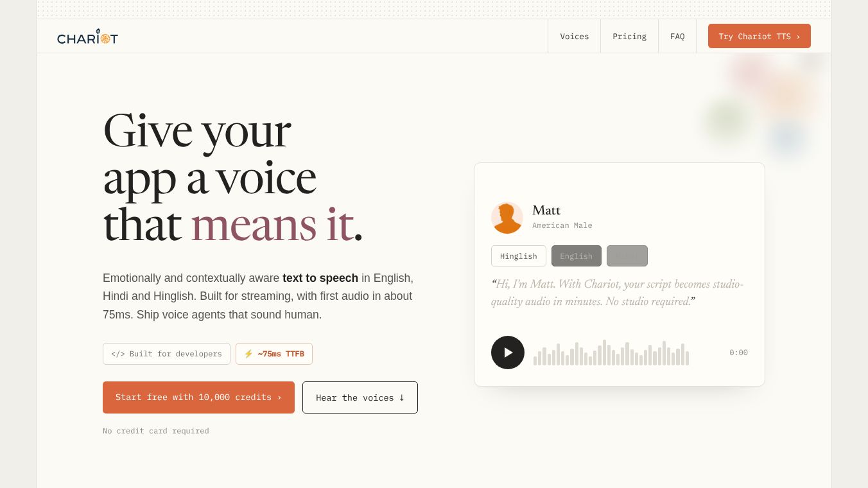The width and height of the screenshot is (868, 488).
Task: Play Matt's voice sample
Action: 508,353
